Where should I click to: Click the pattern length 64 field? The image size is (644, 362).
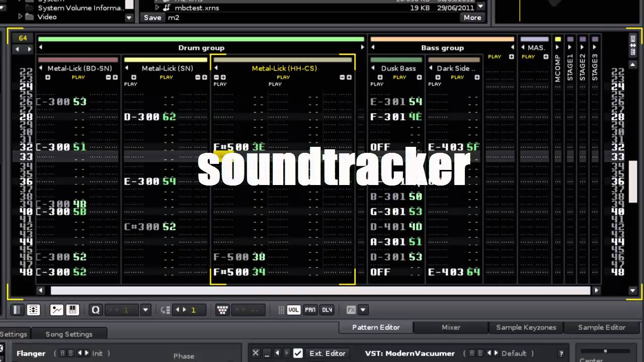click(23, 38)
